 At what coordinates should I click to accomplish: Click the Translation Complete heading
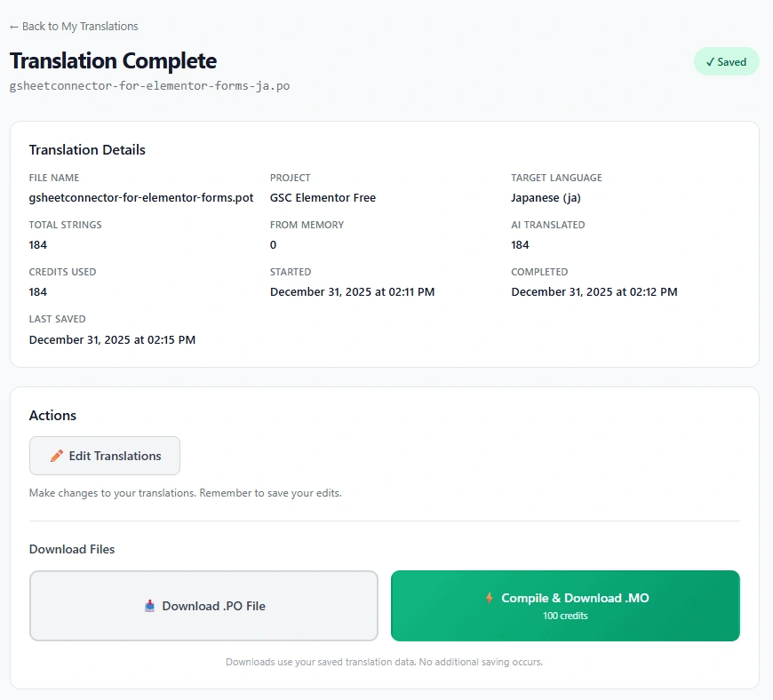pos(113,61)
